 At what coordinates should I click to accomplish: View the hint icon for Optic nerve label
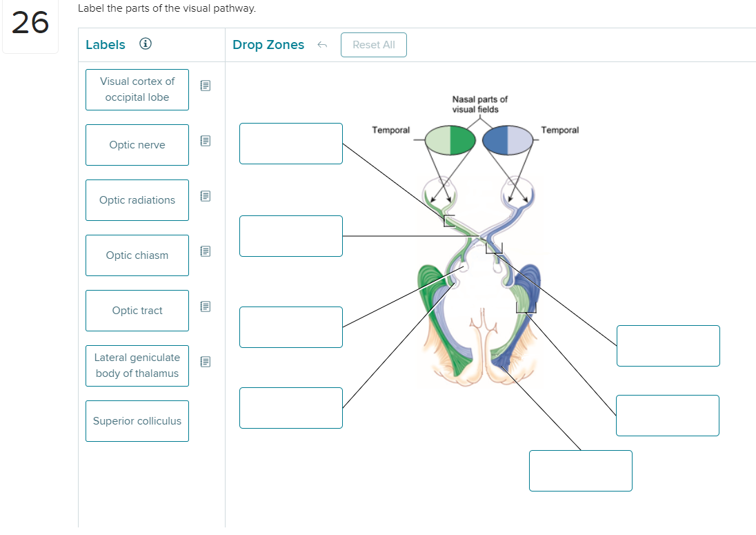[205, 141]
